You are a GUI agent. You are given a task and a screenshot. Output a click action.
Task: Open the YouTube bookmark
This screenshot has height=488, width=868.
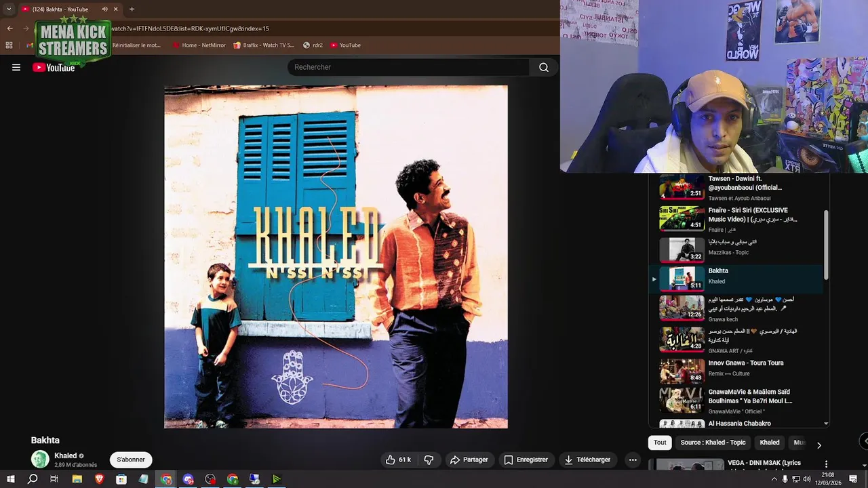(x=345, y=45)
